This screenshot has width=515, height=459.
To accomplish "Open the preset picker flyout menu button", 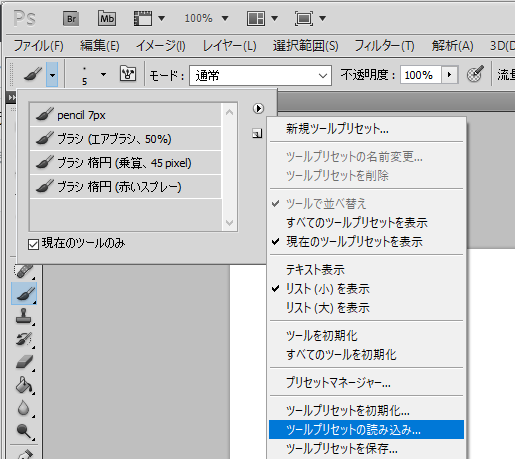I will pyautogui.click(x=258, y=108).
